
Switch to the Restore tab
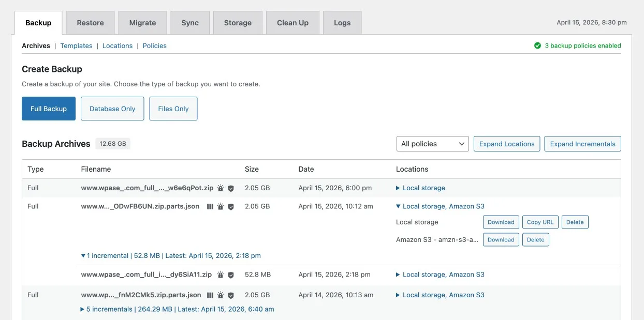coord(90,23)
